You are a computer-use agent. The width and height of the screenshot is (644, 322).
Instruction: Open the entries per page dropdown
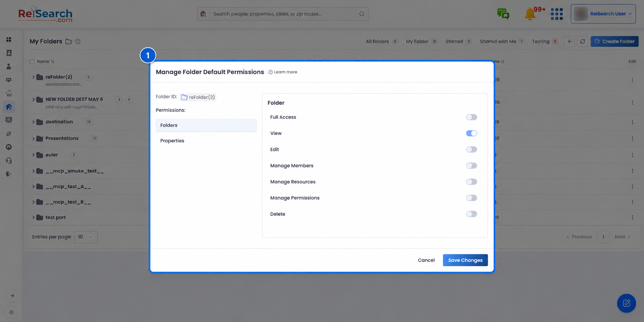tap(86, 237)
